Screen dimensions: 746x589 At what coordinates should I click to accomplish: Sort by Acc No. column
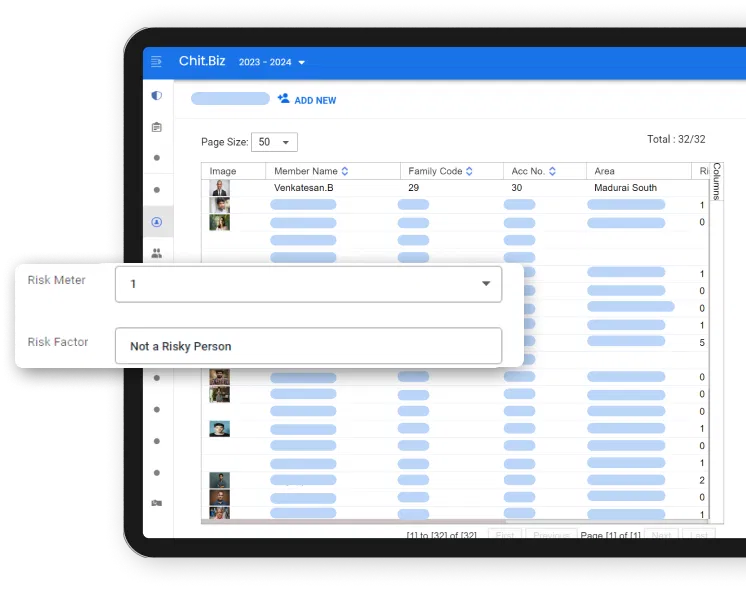point(552,171)
